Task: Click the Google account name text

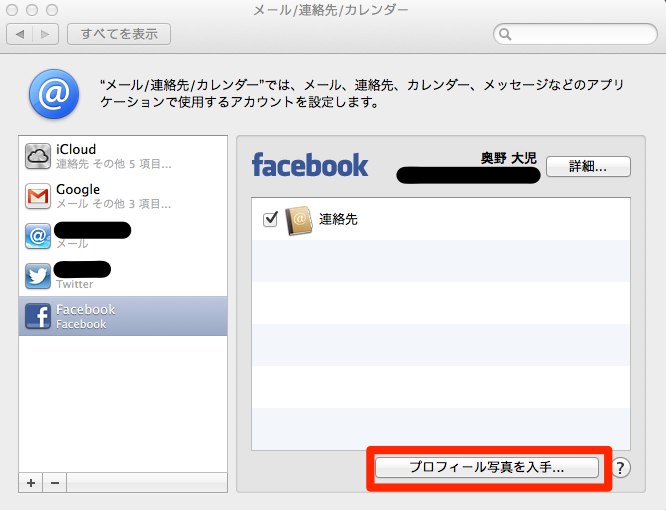Action: tap(78, 189)
